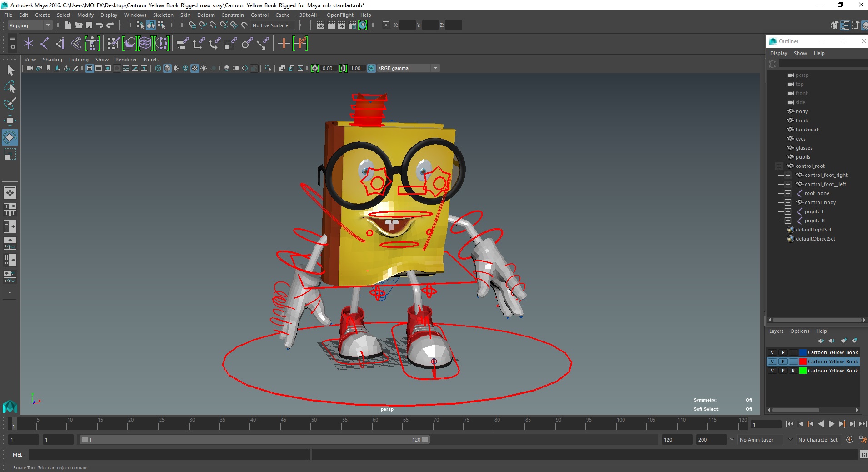
Task: Activate the Move tool
Action: click(x=10, y=121)
